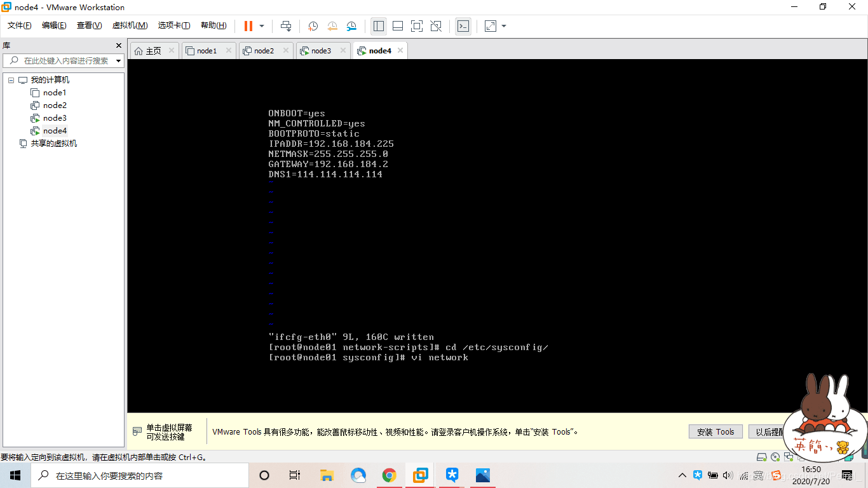The width and height of the screenshot is (868, 488).
Task: Toggle the 英 input language indicator
Action: [x=758, y=475]
